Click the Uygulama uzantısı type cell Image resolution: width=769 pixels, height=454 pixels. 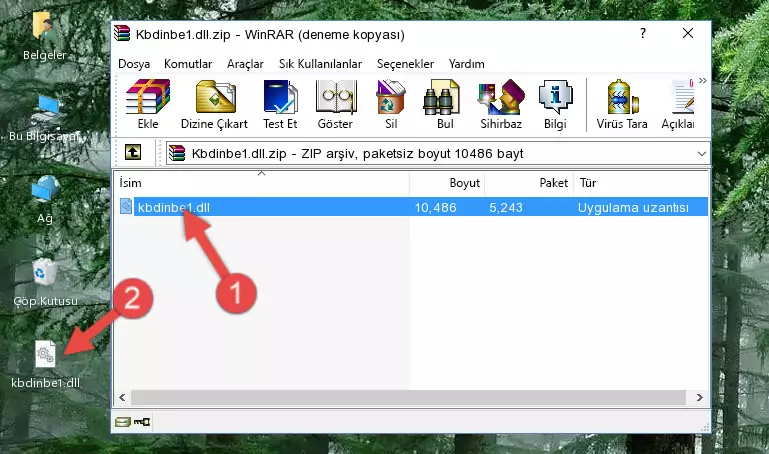pos(633,207)
